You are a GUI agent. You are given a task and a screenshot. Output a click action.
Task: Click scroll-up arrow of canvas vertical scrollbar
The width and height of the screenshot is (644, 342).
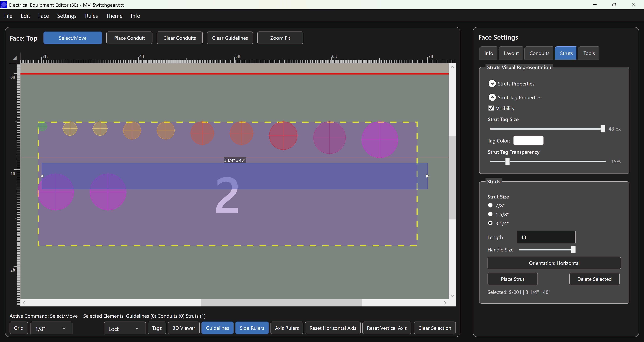pyautogui.click(x=452, y=67)
